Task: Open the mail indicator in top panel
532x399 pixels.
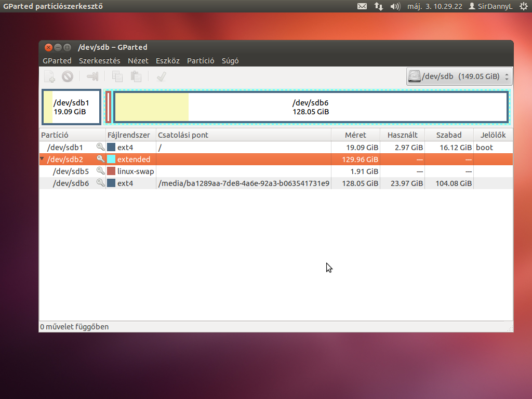Action: click(x=362, y=6)
